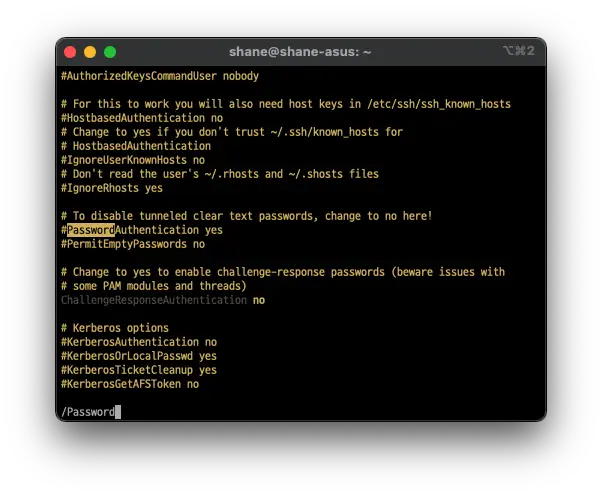The image size is (602, 495).
Task: Click the comment about challenge-response passwords
Action: [x=283, y=272]
